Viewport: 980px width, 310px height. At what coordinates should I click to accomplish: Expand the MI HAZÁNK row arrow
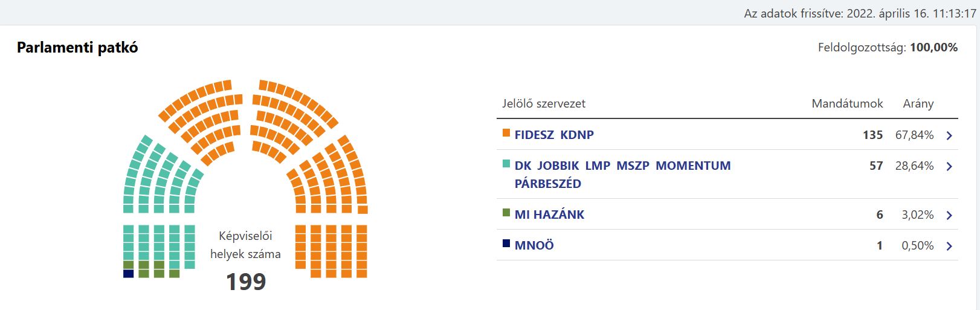(949, 215)
